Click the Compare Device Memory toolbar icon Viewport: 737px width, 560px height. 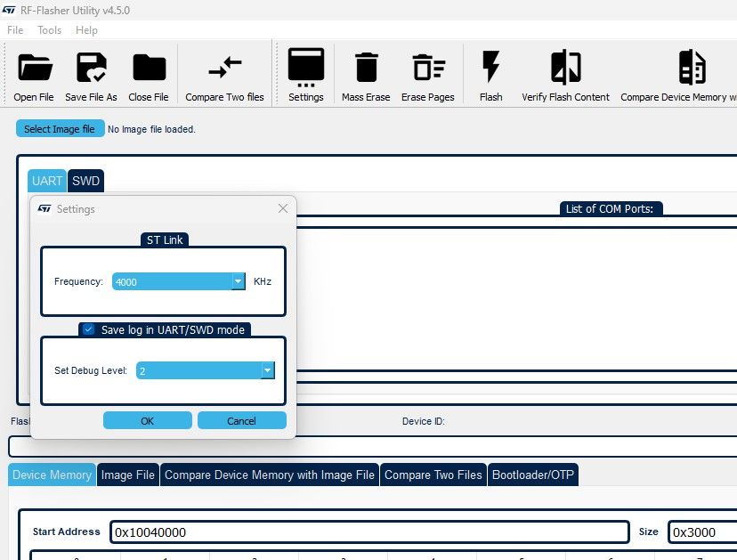tap(692, 68)
